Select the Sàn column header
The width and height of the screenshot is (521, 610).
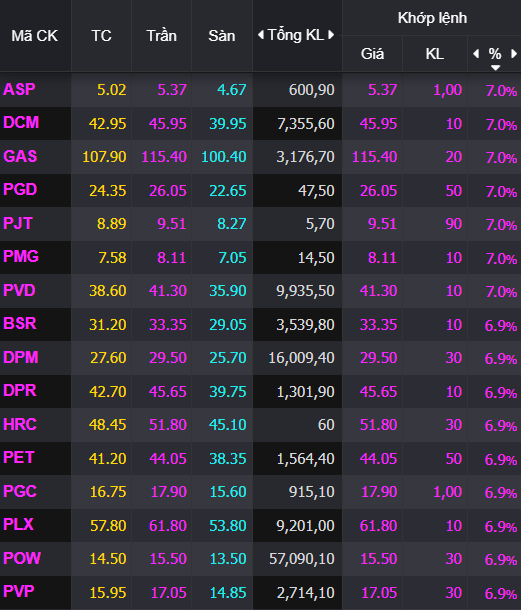(222, 36)
